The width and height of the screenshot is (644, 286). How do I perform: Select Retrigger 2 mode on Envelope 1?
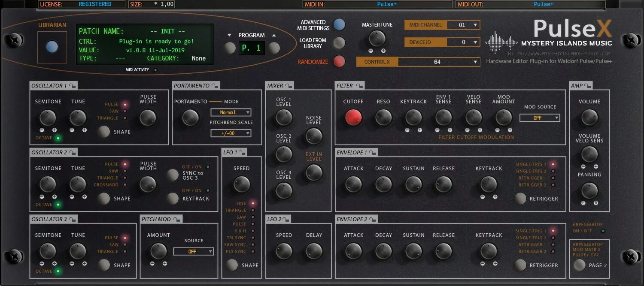click(553, 185)
